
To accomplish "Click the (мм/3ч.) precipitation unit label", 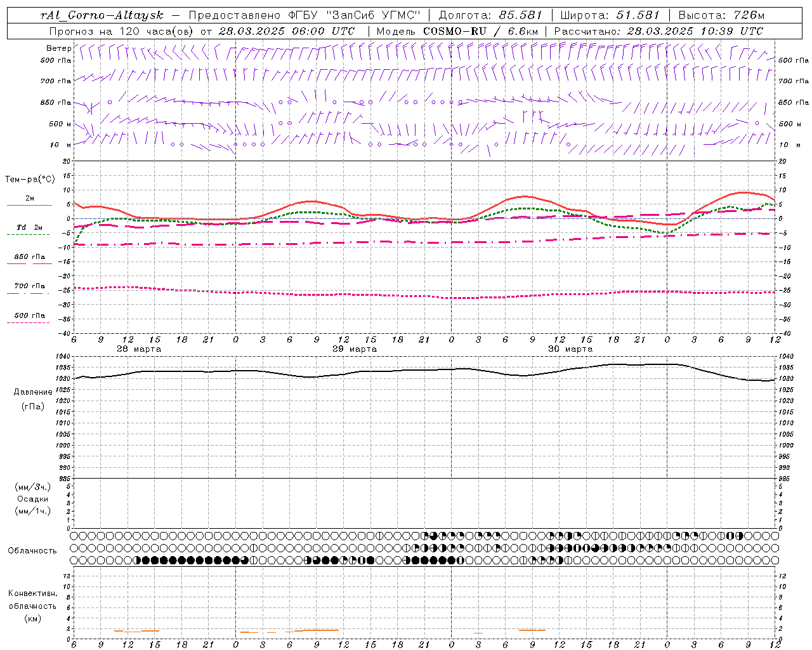I will (x=33, y=487).
